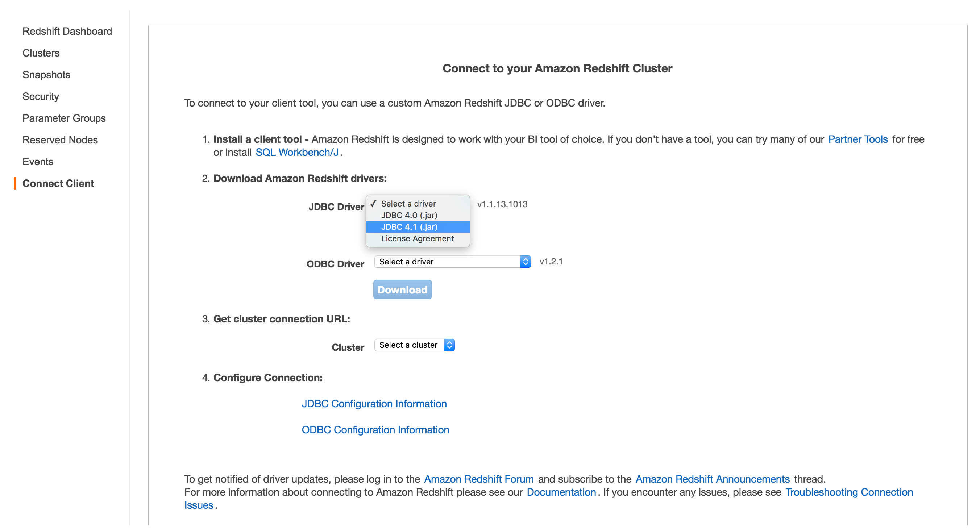This screenshot has width=980, height=529.
Task: Click 'Connect to your Amazon Redshift Cluster' heading
Action: (x=557, y=68)
